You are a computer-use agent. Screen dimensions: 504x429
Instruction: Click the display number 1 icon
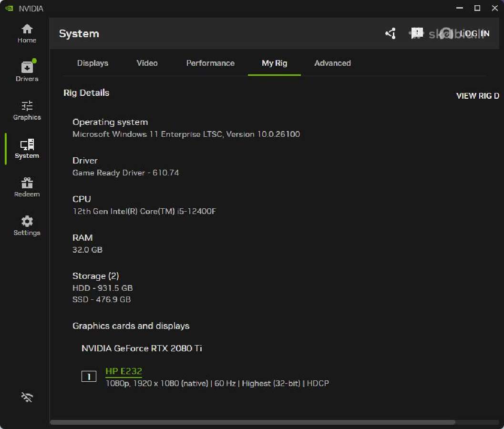(x=89, y=376)
